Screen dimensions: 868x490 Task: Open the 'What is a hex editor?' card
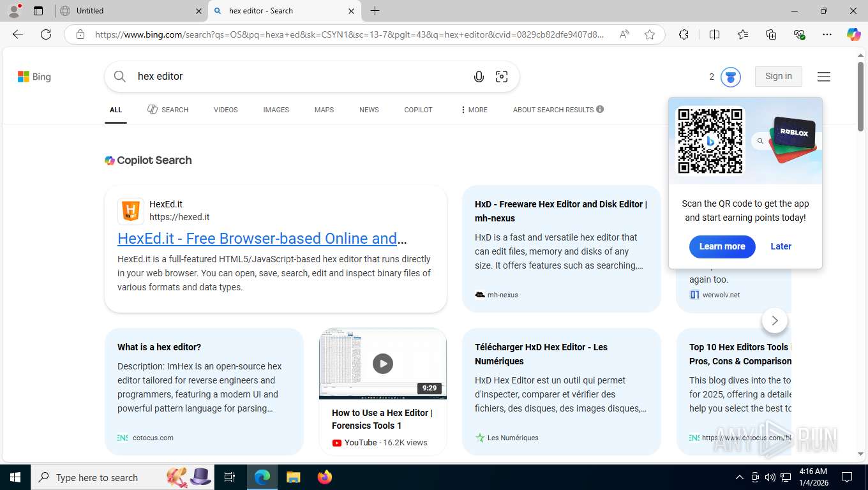pos(204,392)
